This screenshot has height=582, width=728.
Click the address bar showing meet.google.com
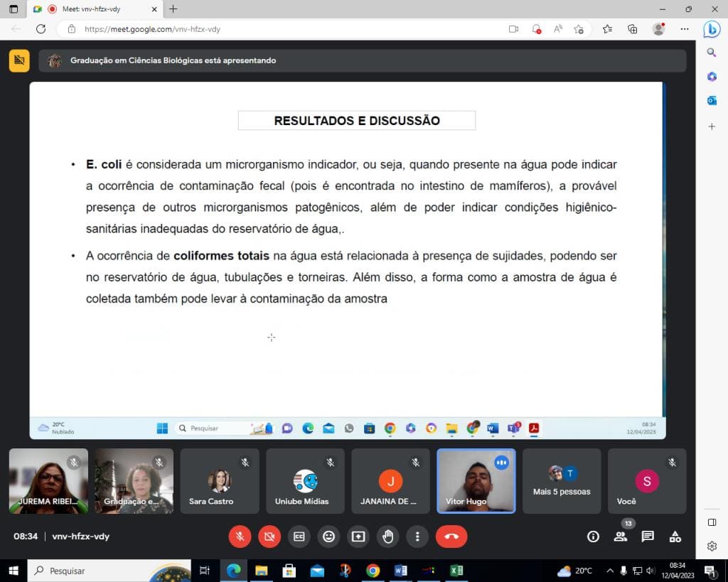(x=288, y=28)
